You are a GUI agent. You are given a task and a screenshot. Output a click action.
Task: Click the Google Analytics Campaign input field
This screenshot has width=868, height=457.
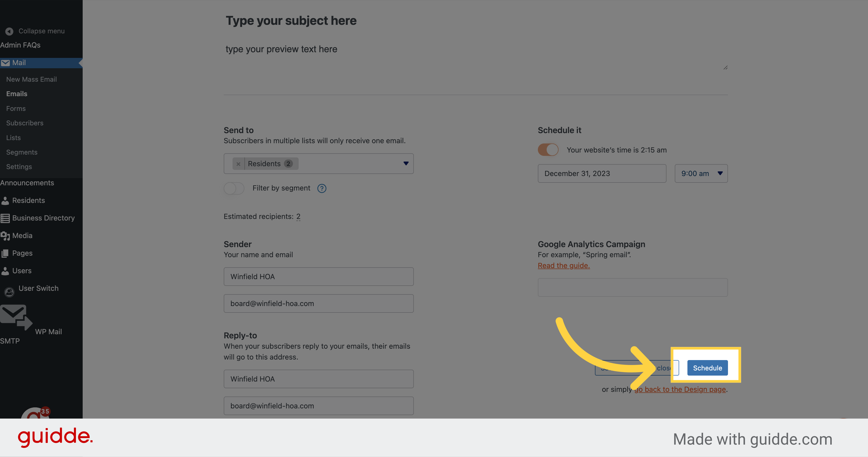[x=632, y=287]
